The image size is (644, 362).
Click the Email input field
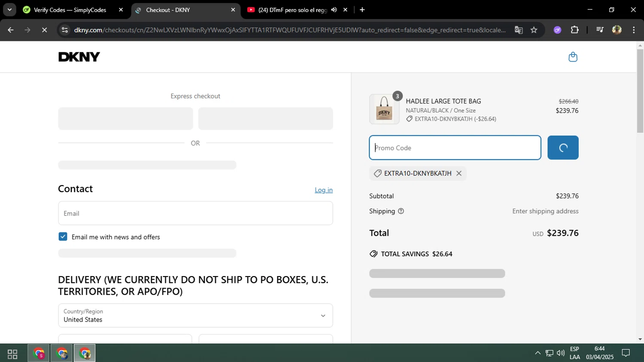tap(195, 213)
